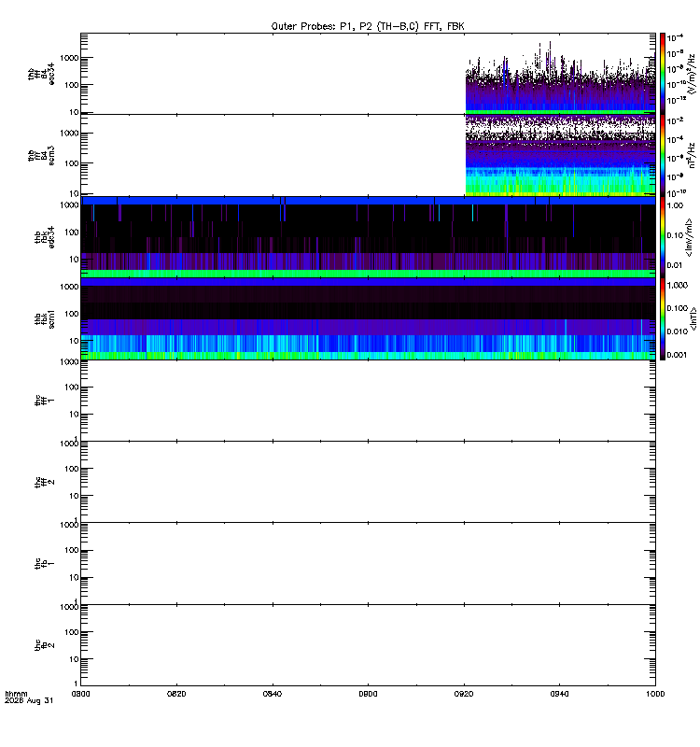Click the thc fb 2 empty panel
The height and width of the screenshot is (747, 700).
point(368,645)
